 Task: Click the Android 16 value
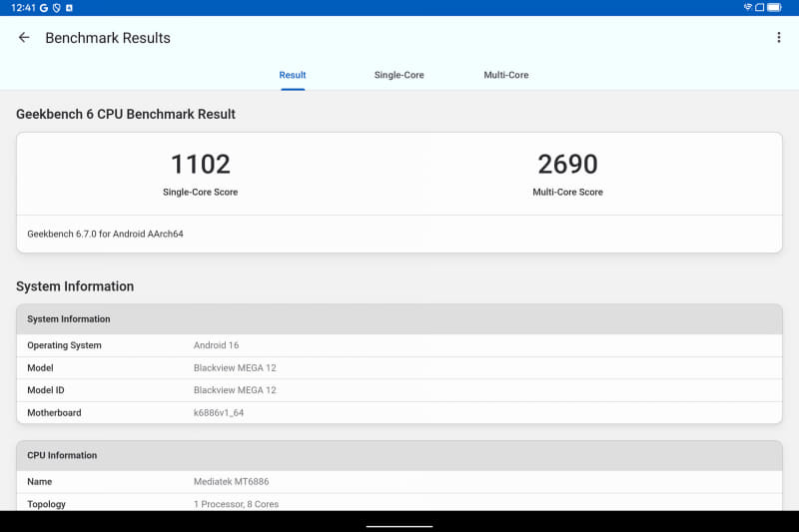point(216,345)
